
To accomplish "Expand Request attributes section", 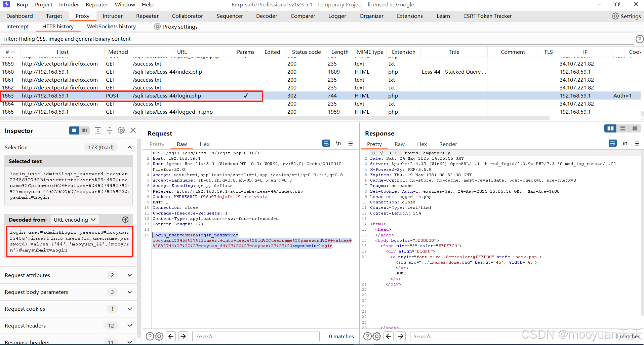I will [130, 275].
